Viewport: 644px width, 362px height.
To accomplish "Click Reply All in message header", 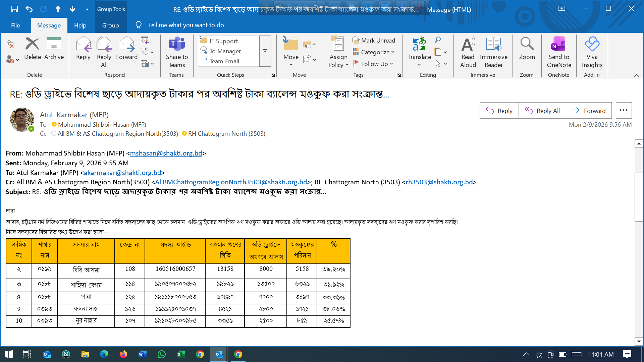I will pos(542,111).
